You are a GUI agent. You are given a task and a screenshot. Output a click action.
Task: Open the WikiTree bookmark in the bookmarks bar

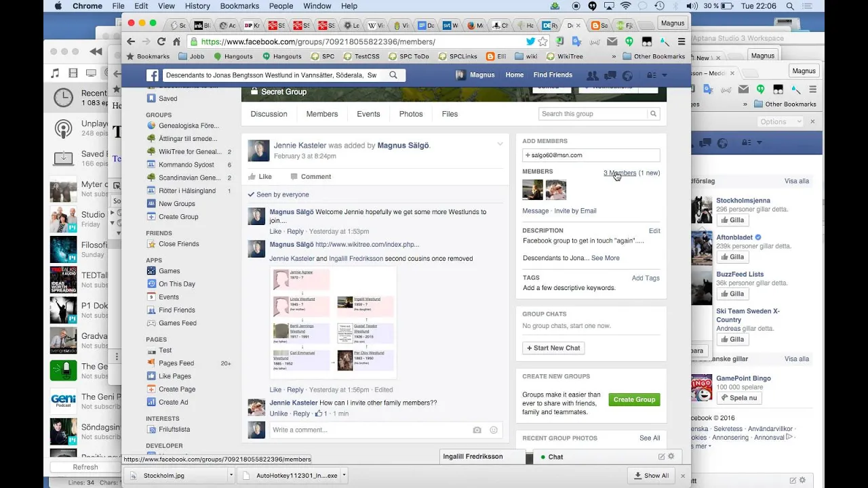tap(565, 57)
